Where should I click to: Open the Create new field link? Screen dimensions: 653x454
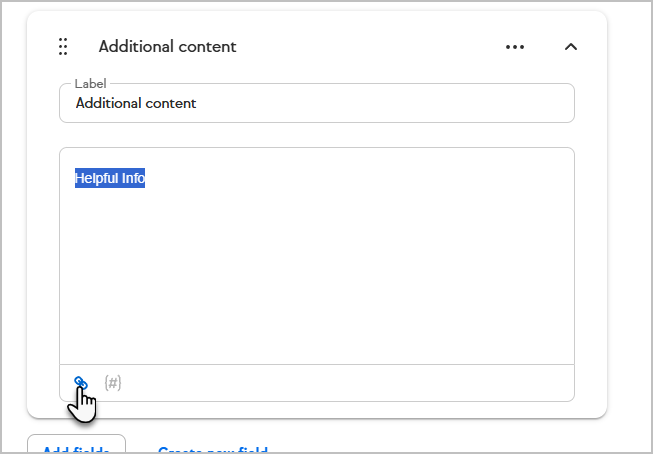(x=213, y=450)
